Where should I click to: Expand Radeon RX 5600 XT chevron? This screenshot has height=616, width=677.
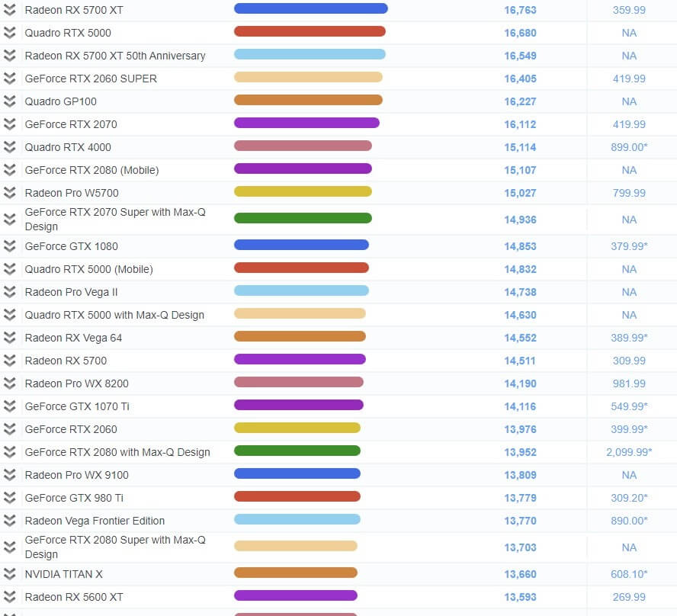[9, 597]
